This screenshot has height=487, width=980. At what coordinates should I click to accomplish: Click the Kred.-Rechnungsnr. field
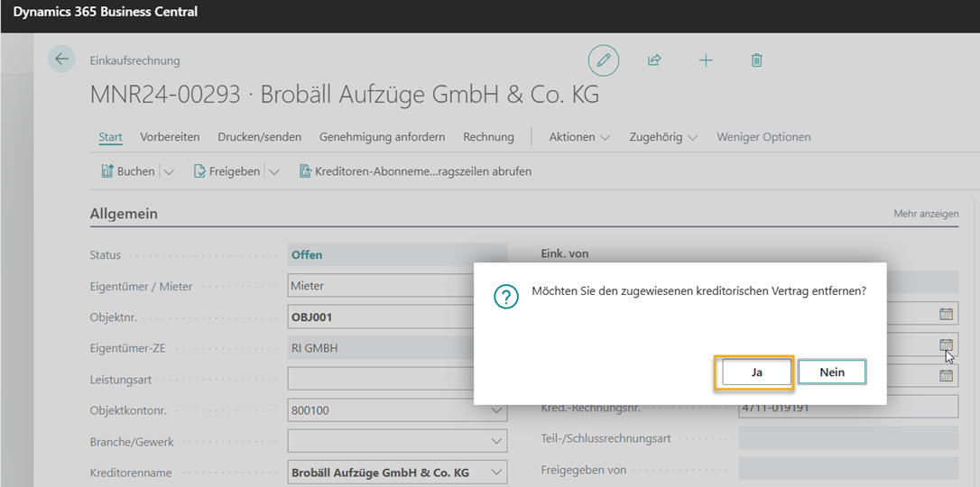click(848, 407)
